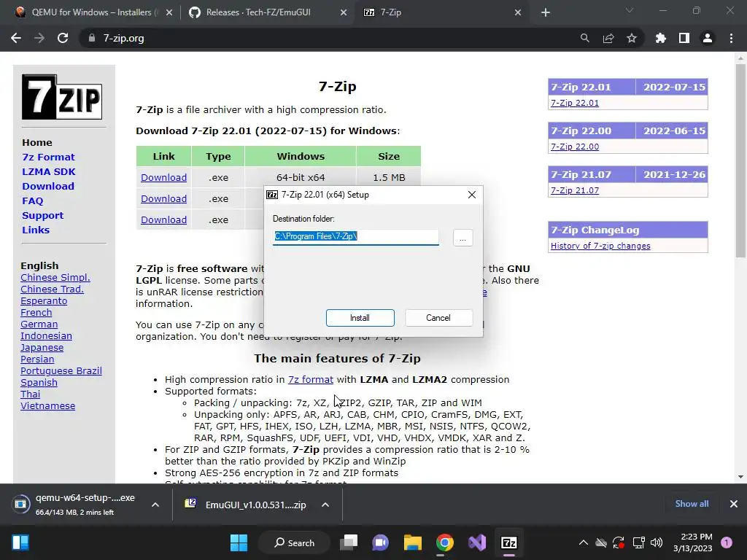
Task: Open the Support sidebar link
Action: 42,215
